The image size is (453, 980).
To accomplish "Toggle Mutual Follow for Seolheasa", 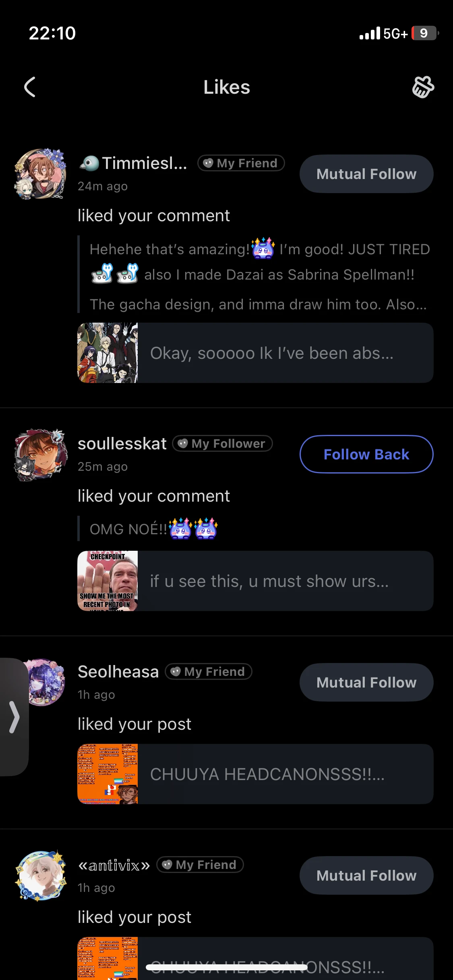I will [x=366, y=682].
